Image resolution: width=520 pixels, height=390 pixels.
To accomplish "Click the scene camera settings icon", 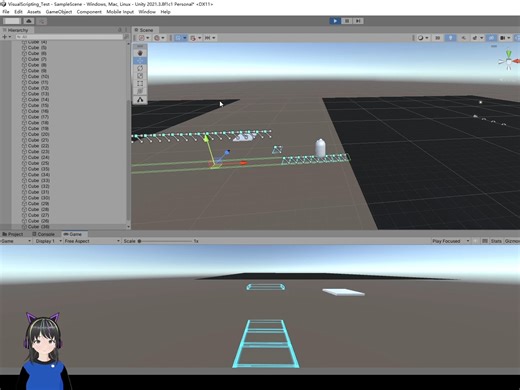I will [x=503, y=38].
